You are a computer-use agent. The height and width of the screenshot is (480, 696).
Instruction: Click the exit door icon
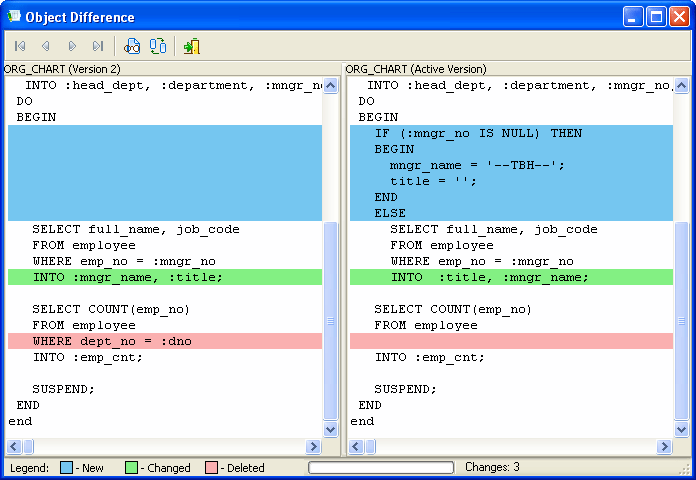[x=192, y=46]
